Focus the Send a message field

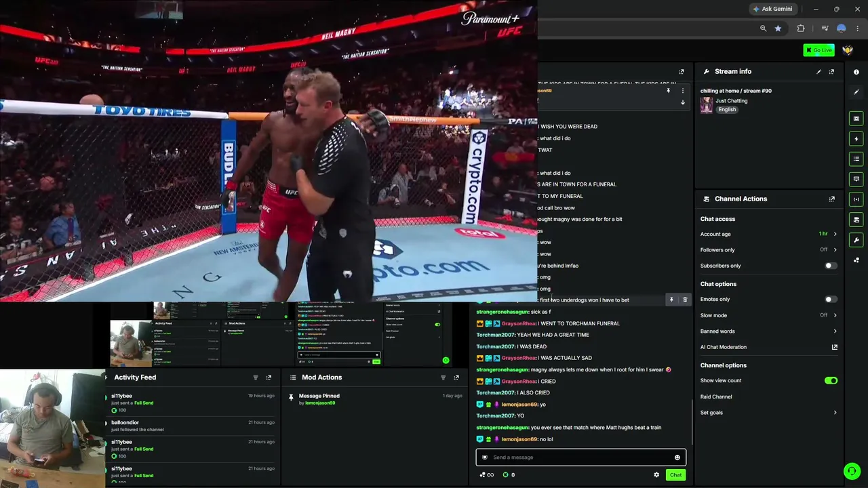coord(581,457)
